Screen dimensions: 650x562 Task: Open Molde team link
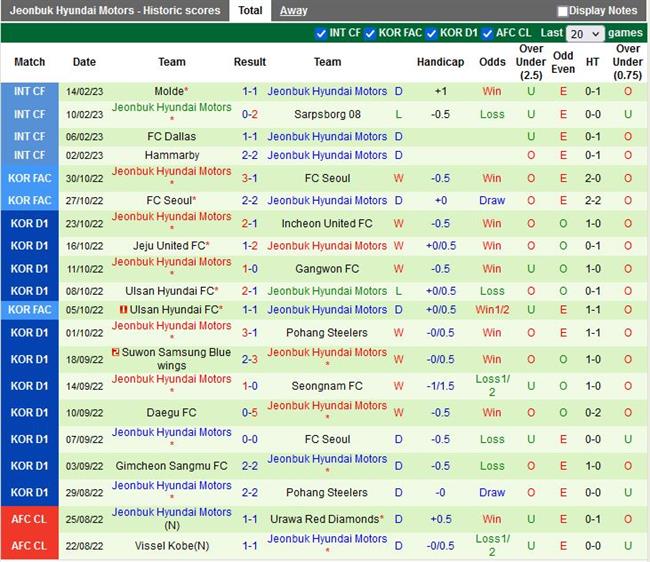(169, 91)
